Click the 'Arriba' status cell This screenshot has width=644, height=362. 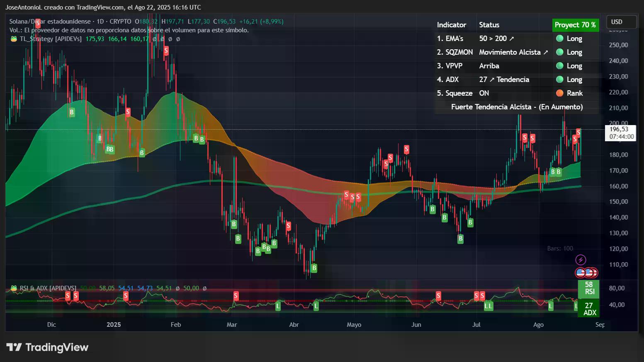[489, 66]
